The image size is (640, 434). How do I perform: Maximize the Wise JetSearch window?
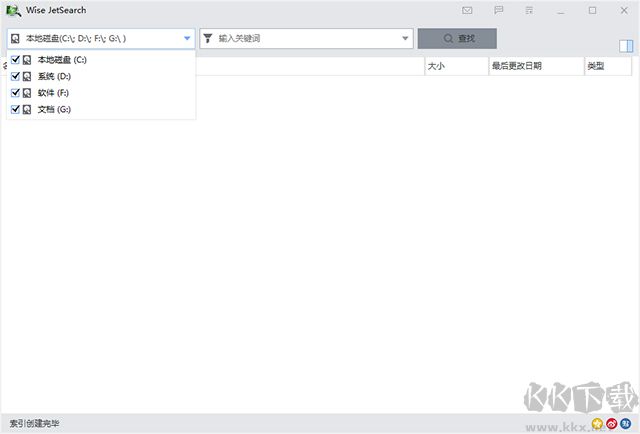coord(592,11)
